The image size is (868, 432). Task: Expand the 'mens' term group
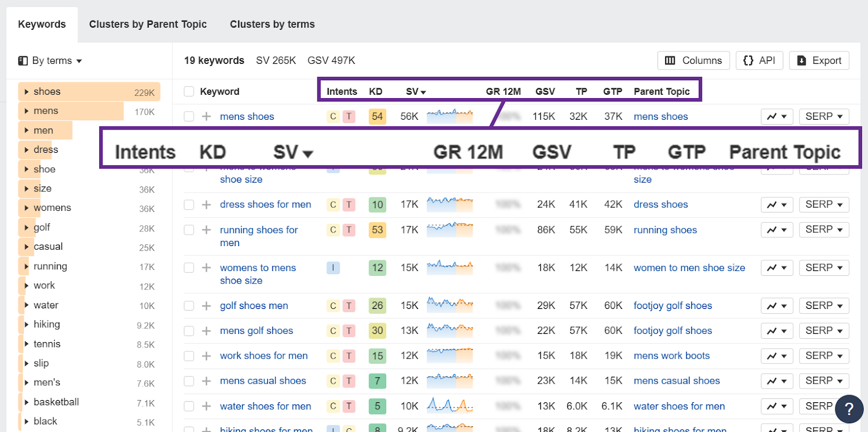point(27,111)
